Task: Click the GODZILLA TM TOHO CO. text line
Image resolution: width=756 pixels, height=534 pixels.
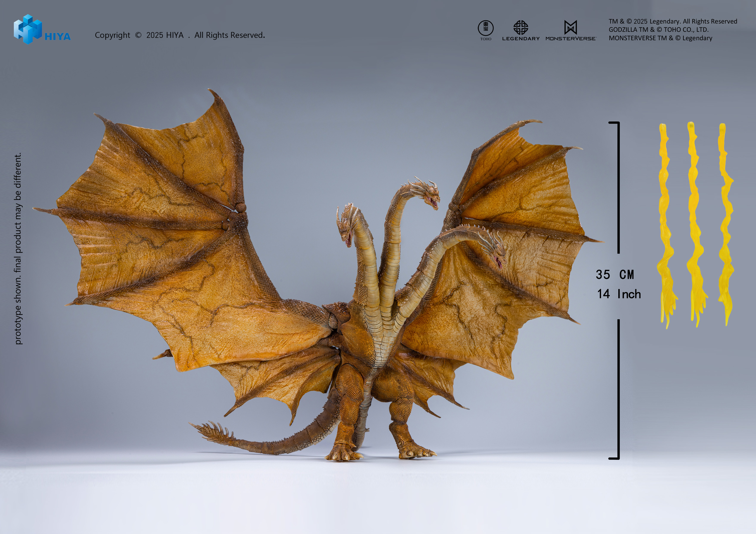Action: 658,30
